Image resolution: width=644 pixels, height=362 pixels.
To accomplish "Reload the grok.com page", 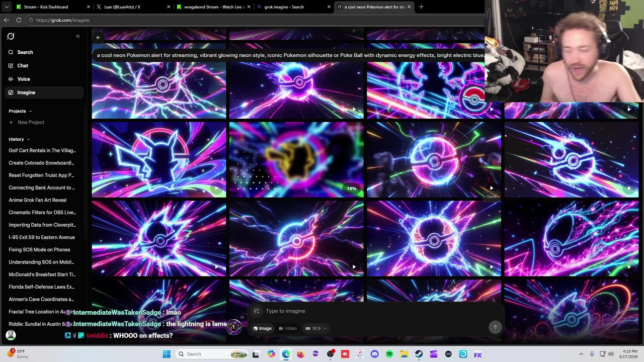I will tap(19, 20).
